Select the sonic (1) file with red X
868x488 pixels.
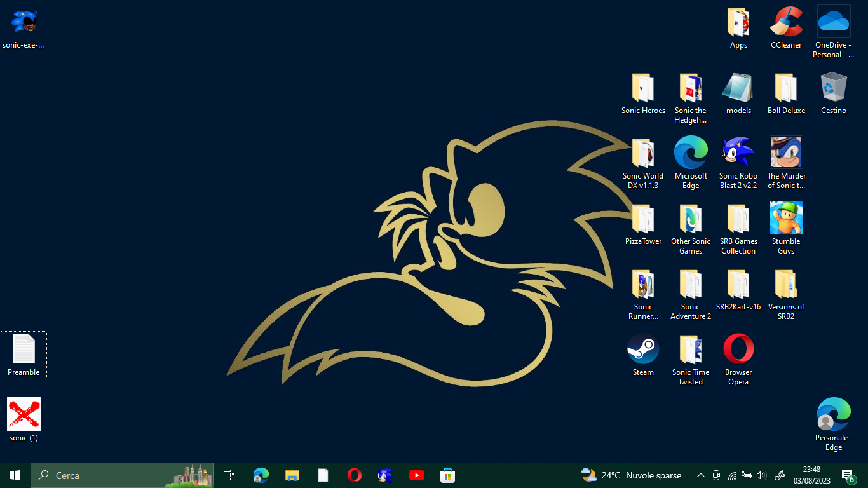(24, 420)
